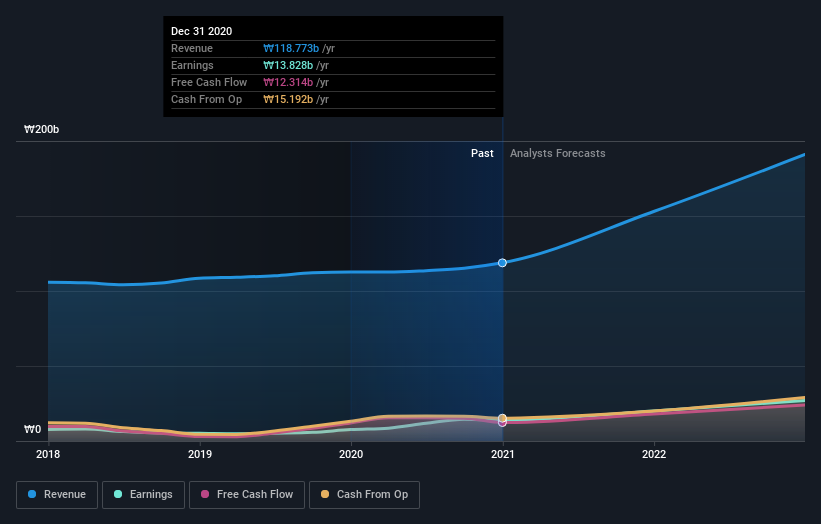Click the ₩200b y-axis label
Viewport: 821px width, 524px height.
point(41,129)
